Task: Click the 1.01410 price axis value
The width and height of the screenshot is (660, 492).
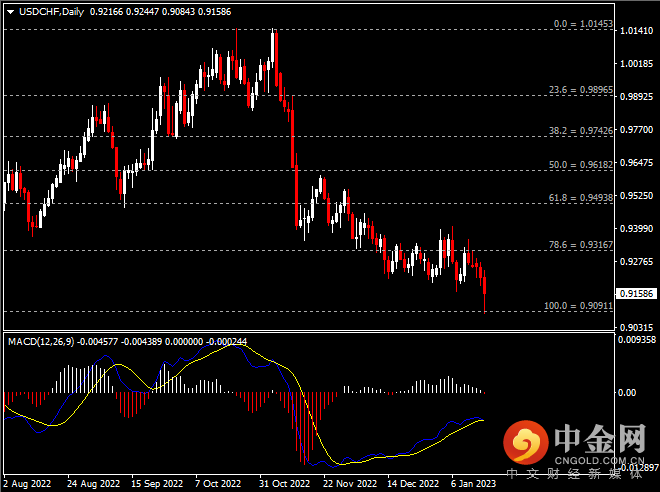Action: (636, 31)
